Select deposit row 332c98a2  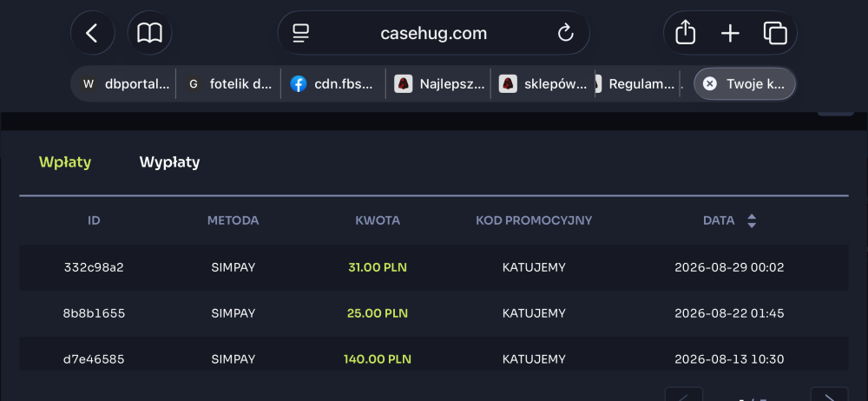(433, 267)
